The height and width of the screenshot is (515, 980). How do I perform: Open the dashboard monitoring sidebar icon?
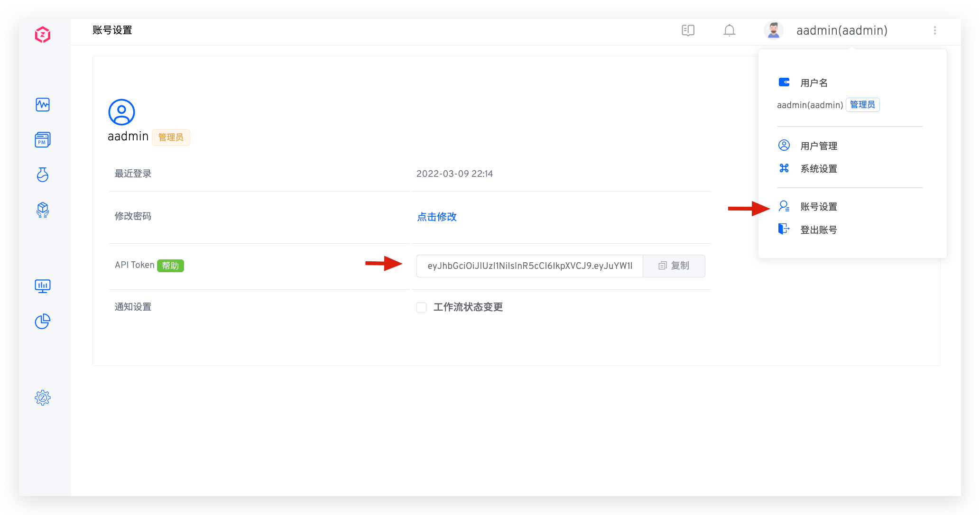click(x=42, y=105)
